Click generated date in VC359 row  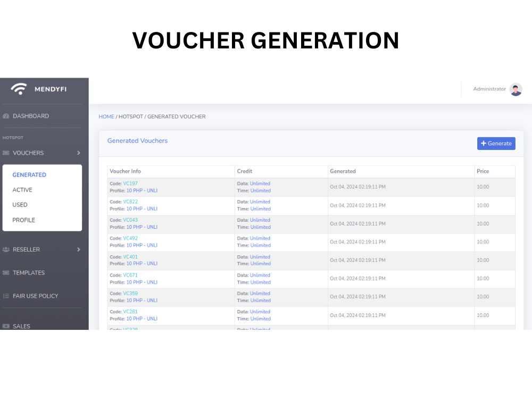pos(358,297)
